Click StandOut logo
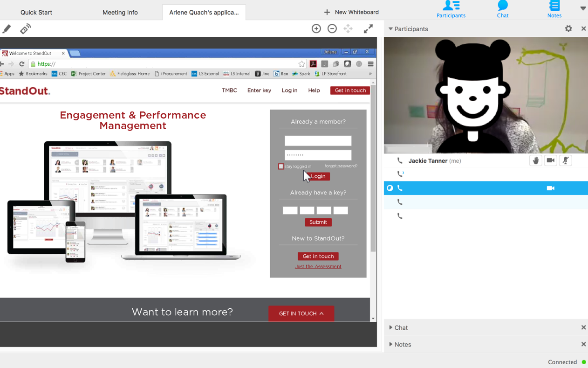Image resolution: width=588 pixels, height=368 pixels. coord(25,91)
